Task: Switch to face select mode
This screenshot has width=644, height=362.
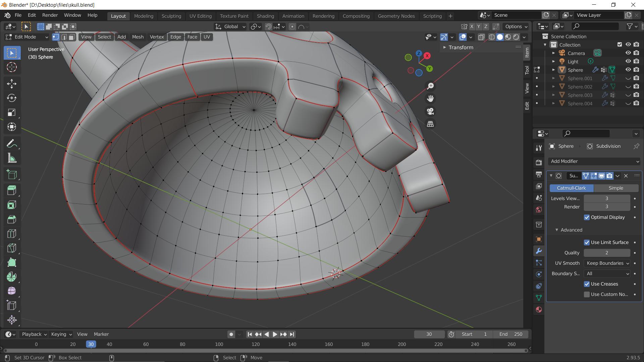Action: (x=72, y=37)
